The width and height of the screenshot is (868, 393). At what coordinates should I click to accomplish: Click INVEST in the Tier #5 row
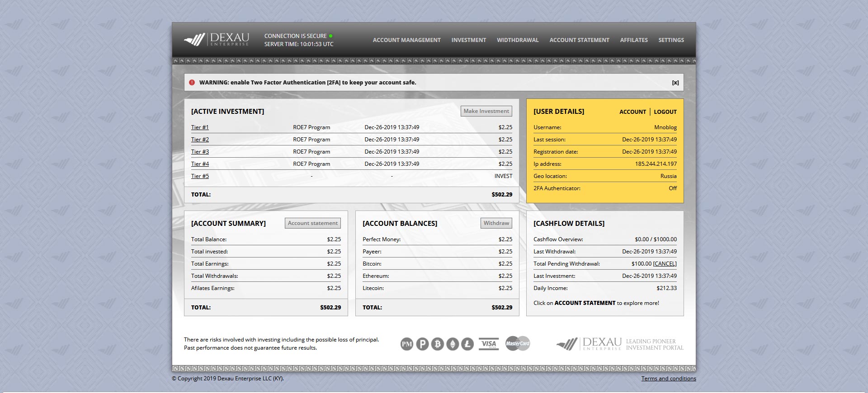tap(503, 176)
